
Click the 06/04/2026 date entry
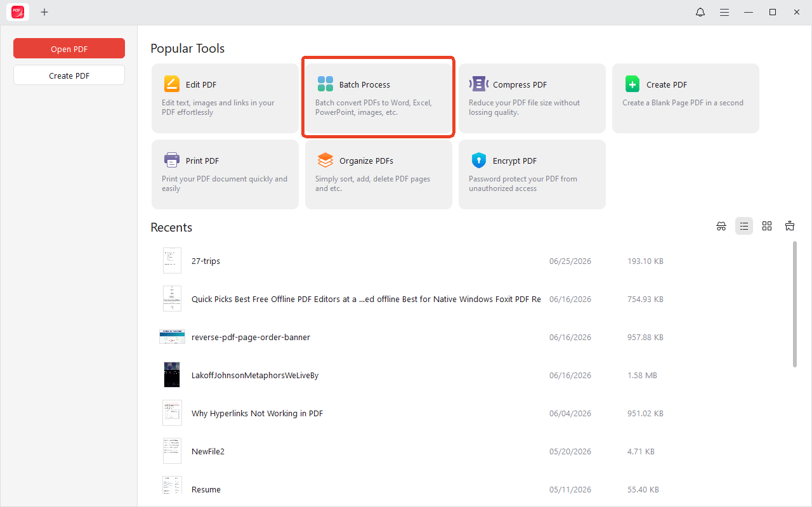[570, 413]
